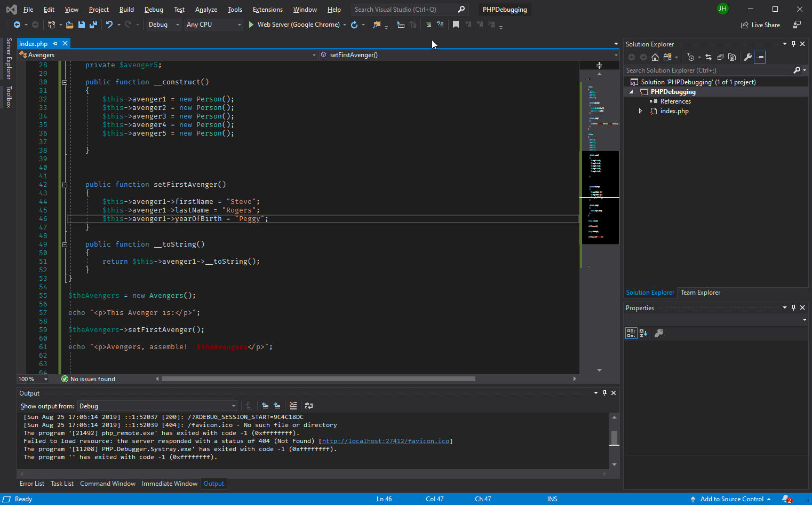Start debugging with the green play icon
Screen dimensions: 812x505
click(251, 25)
